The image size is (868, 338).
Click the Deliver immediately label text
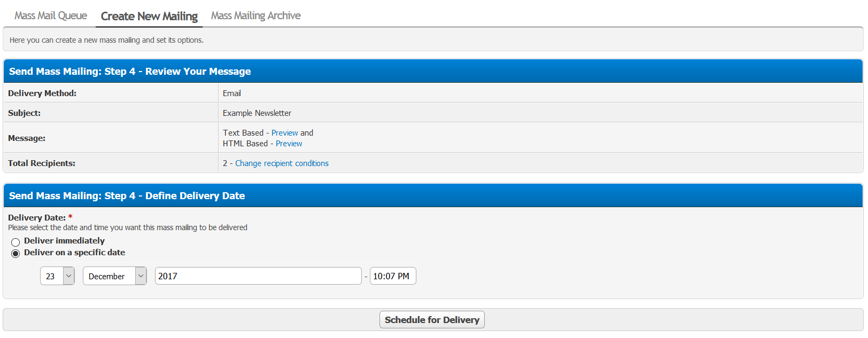click(64, 241)
